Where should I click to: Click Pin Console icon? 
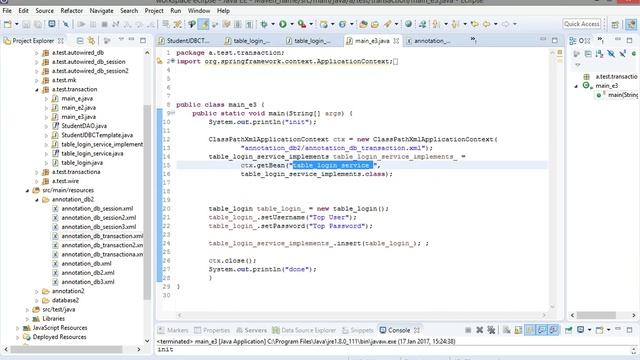[569, 330]
